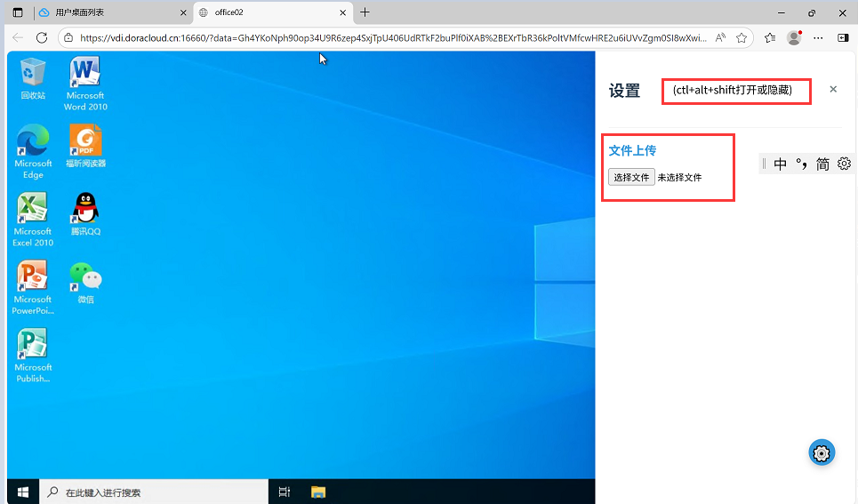This screenshot has height=504, width=858.
Task: Launch Microsoft Word 2010 shortcut
Action: pyautogui.click(x=85, y=84)
